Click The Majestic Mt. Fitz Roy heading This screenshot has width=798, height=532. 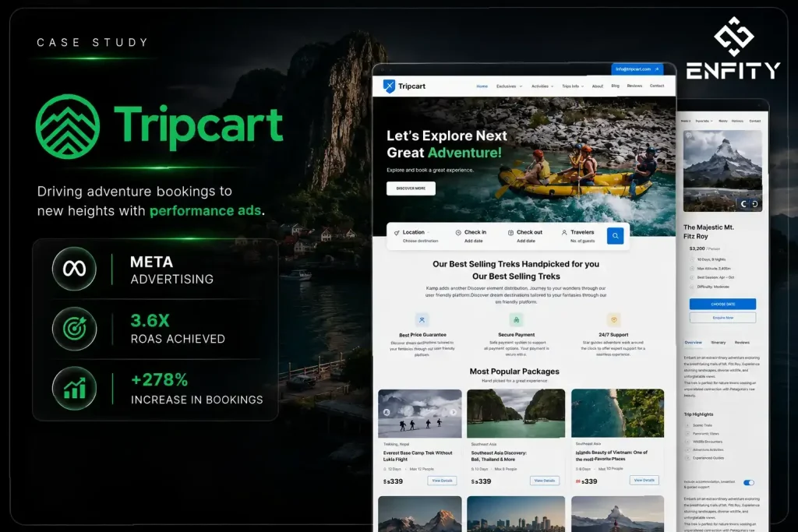click(x=708, y=231)
